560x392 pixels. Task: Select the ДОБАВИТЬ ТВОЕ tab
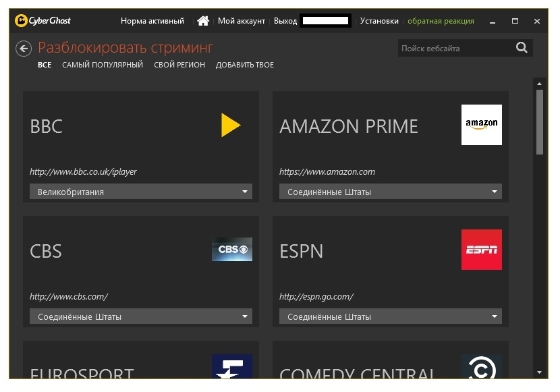click(x=245, y=65)
